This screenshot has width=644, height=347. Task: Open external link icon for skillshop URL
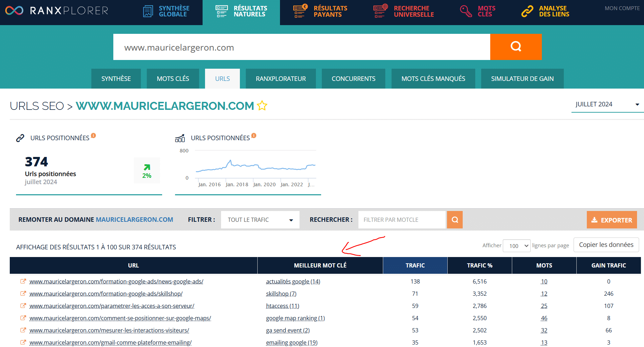coord(23,294)
